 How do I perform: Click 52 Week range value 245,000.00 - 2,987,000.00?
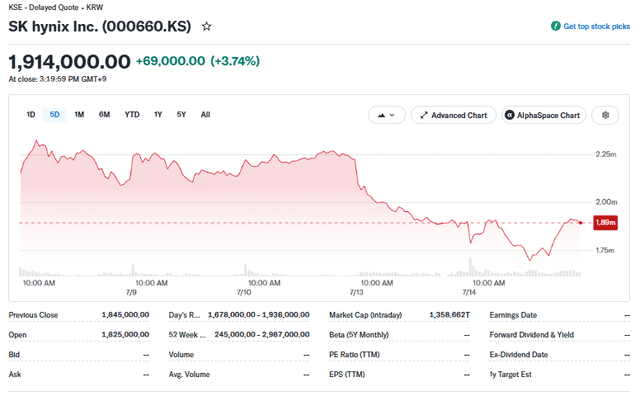pos(262,335)
